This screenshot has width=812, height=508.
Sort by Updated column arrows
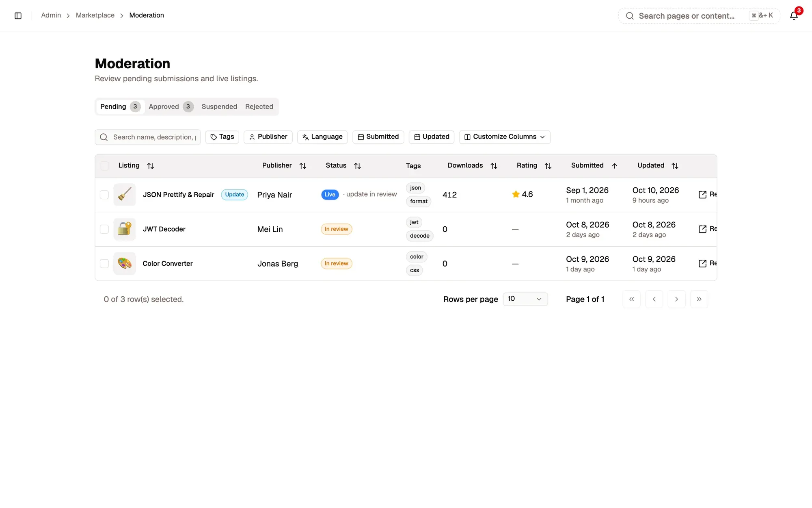point(675,166)
